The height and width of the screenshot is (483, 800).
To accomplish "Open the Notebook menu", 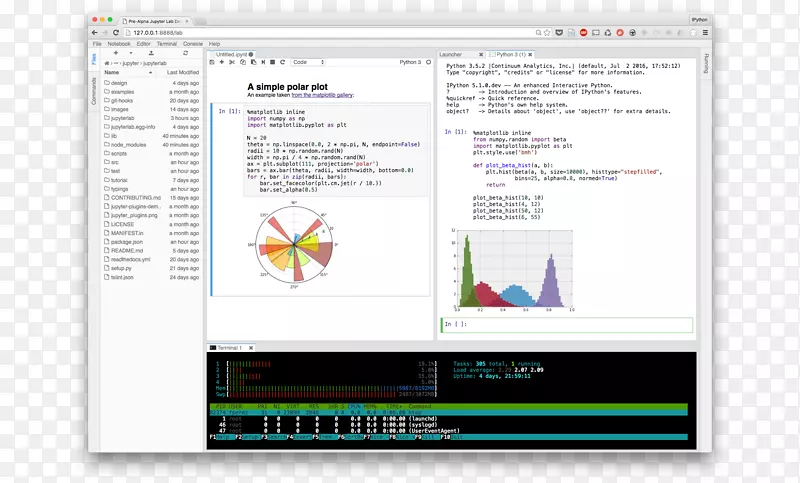I will coord(119,44).
